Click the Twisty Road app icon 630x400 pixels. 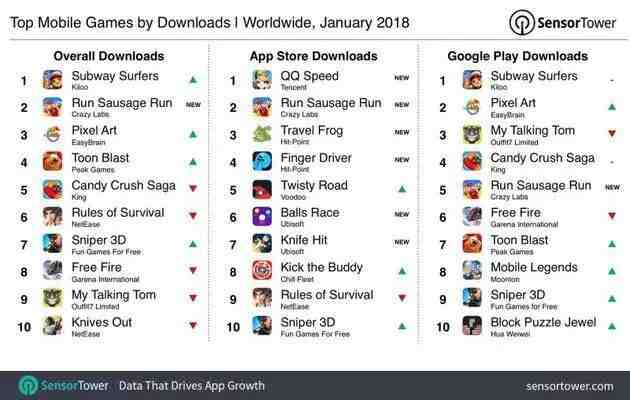(262, 189)
